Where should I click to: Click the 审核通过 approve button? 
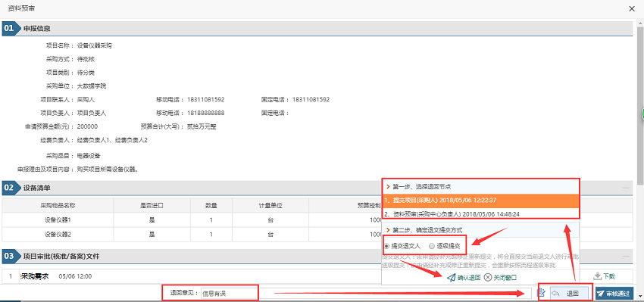tap(614, 294)
